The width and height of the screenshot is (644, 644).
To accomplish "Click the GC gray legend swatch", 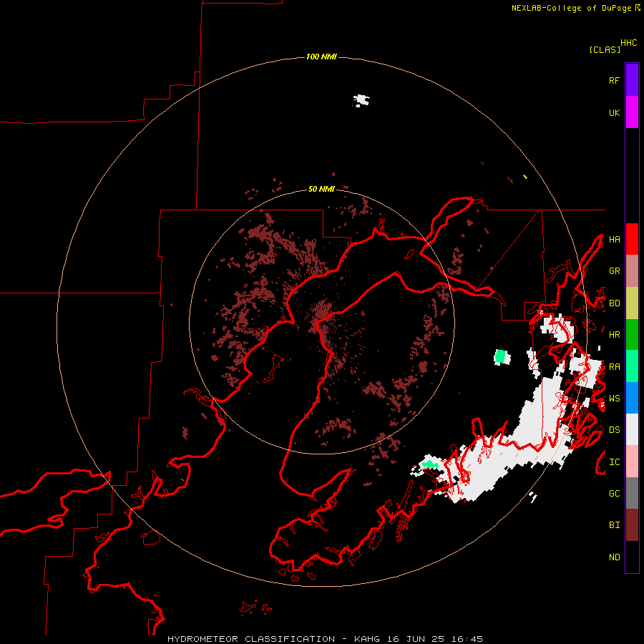I will [632, 493].
